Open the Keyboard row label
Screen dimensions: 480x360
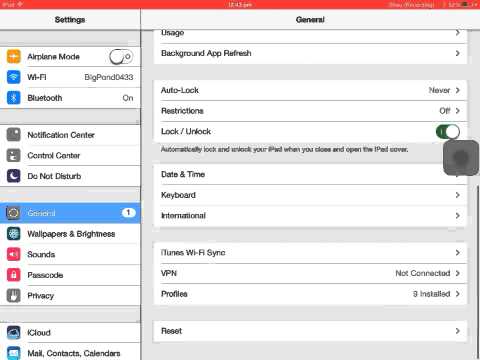click(178, 195)
